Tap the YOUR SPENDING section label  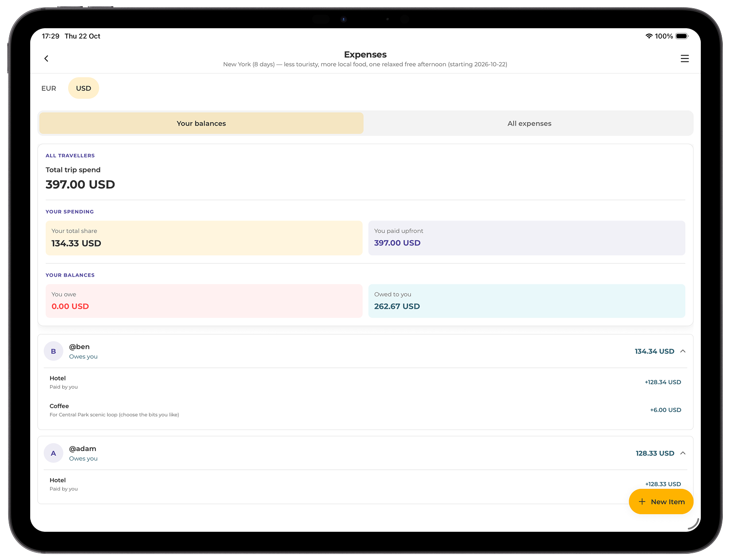[x=70, y=212]
